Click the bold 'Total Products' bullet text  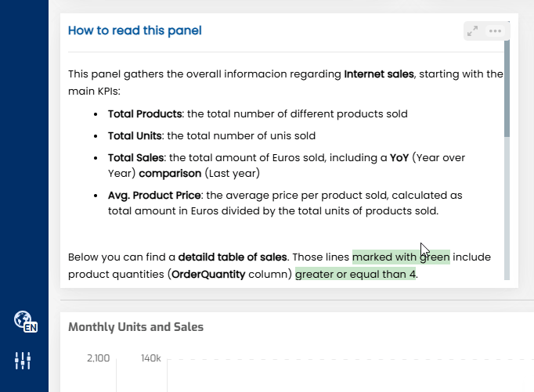click(x=145, y=113)
